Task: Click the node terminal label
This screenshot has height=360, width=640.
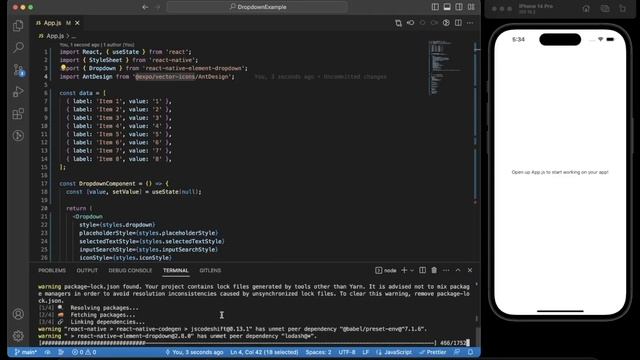Action: tap(386, 270)
